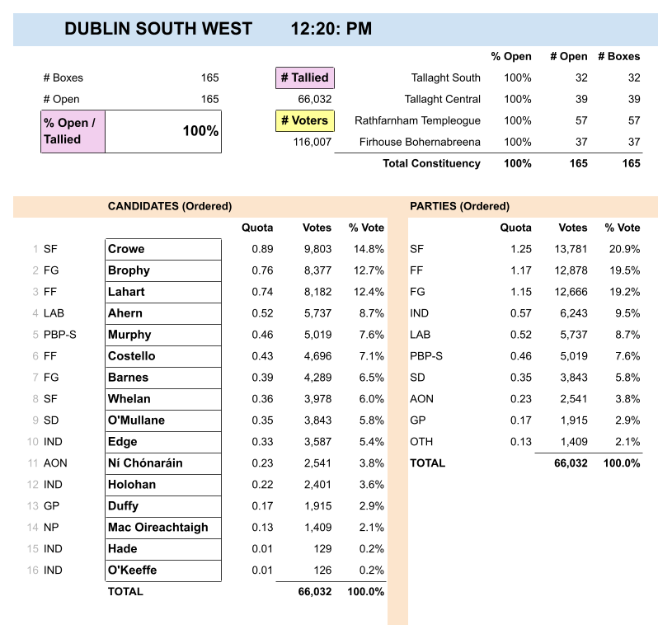Select candidate name Costello
The width and height of the screenshot is (672, 634).
click(132, 356)
